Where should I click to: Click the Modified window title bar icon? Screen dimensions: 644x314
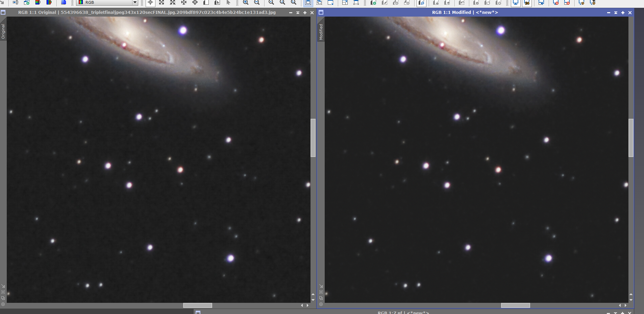click(321, 12)
